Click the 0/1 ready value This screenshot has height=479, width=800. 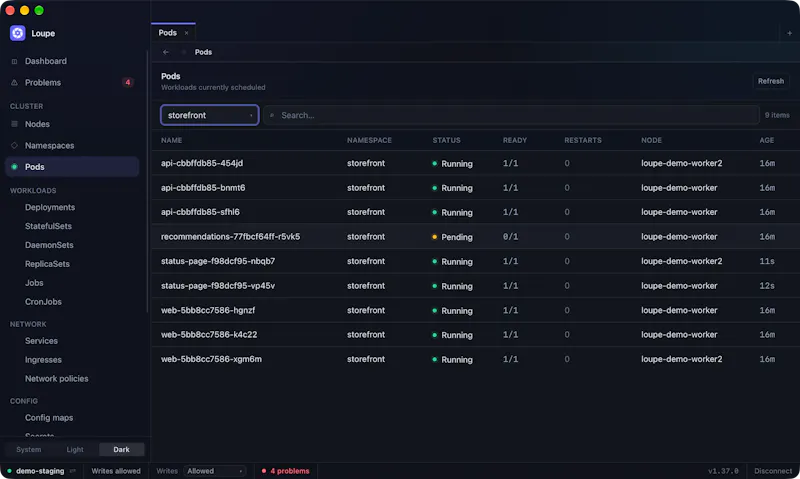(510, 237)
